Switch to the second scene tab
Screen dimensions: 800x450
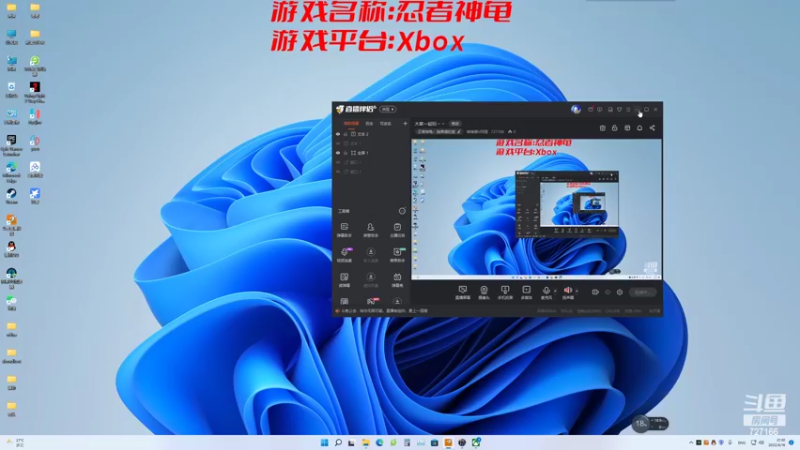tap(369, 123)
